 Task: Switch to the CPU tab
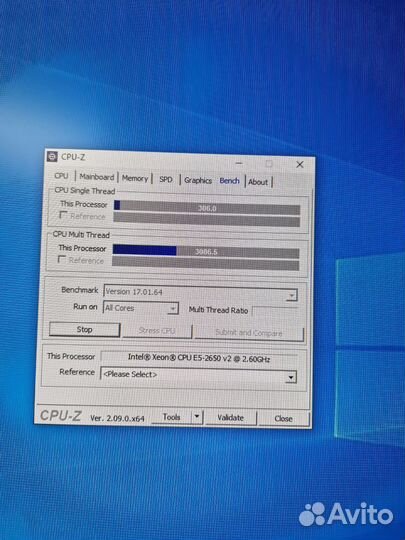click(x=61, y=176)
